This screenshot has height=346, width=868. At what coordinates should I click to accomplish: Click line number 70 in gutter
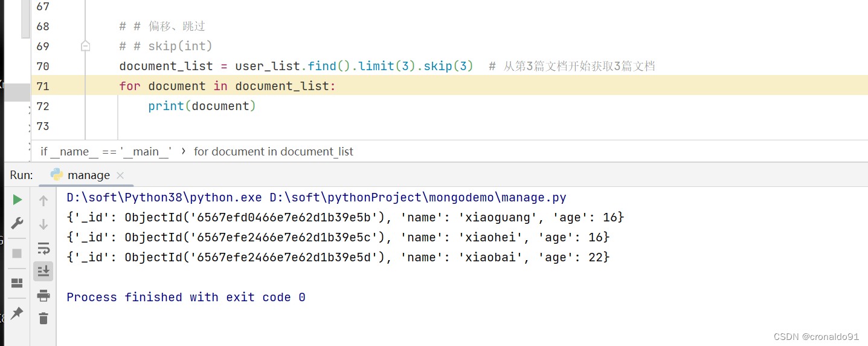click(42, 66)
